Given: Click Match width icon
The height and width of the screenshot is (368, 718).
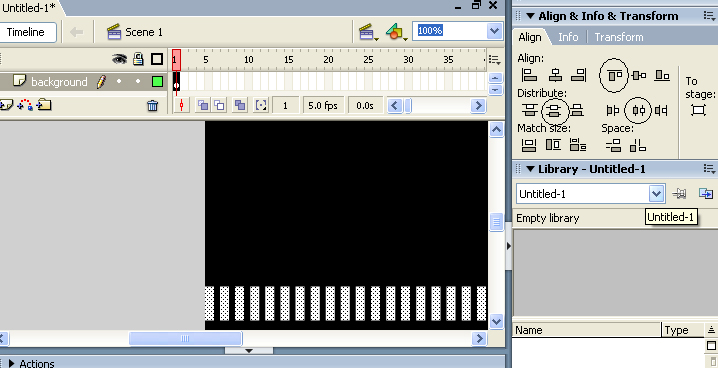Looking at the screenshot, I should click(529, 146).
